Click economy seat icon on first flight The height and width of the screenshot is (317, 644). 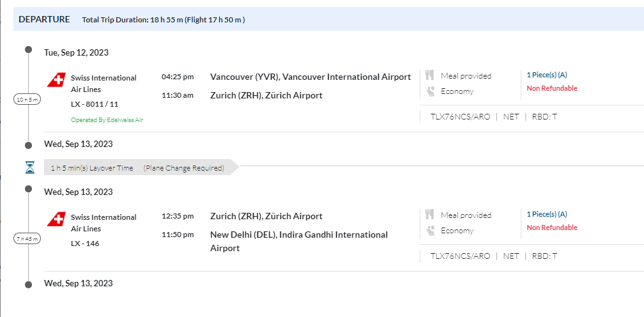pos(429,91)
